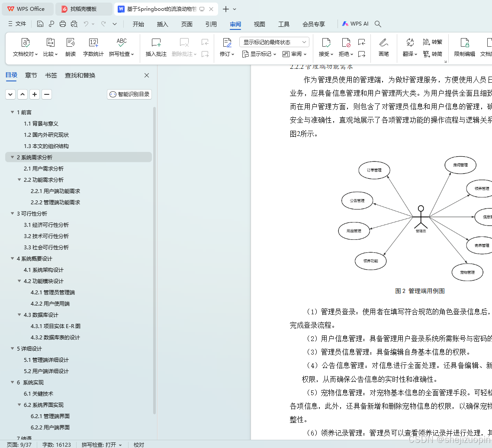Image resolution: width=492 pixels, height=448 pixels.
Task: Switch to 查找和替换 tab
Action: coord(80,75)
